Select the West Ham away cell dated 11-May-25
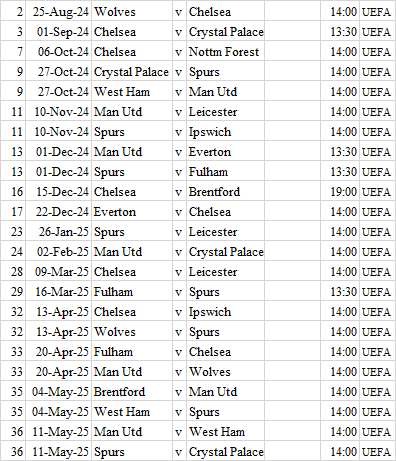The width and height of the screenshot is (396, 461). [225, 432]
